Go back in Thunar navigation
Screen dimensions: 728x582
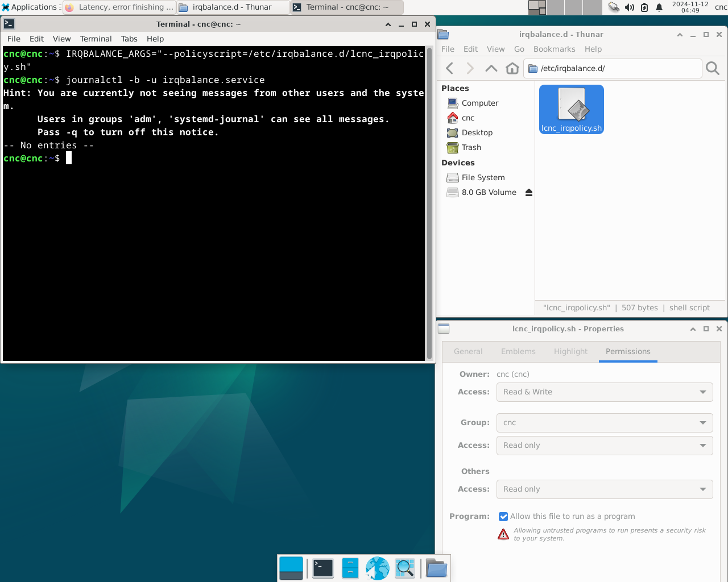click(450, 68)
